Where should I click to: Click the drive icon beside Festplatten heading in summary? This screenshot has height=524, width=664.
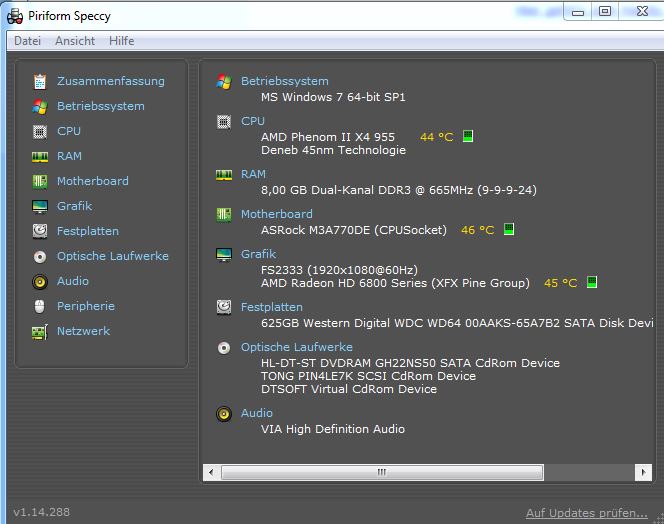(224, 307)
